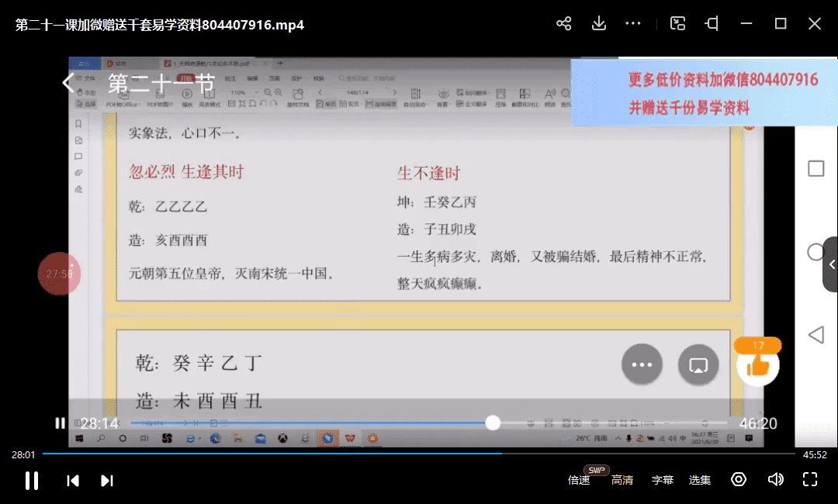The height and width of the screenshot is (504, 838).
Task: Click the thumbs-up like button
Action: point(758,364)
